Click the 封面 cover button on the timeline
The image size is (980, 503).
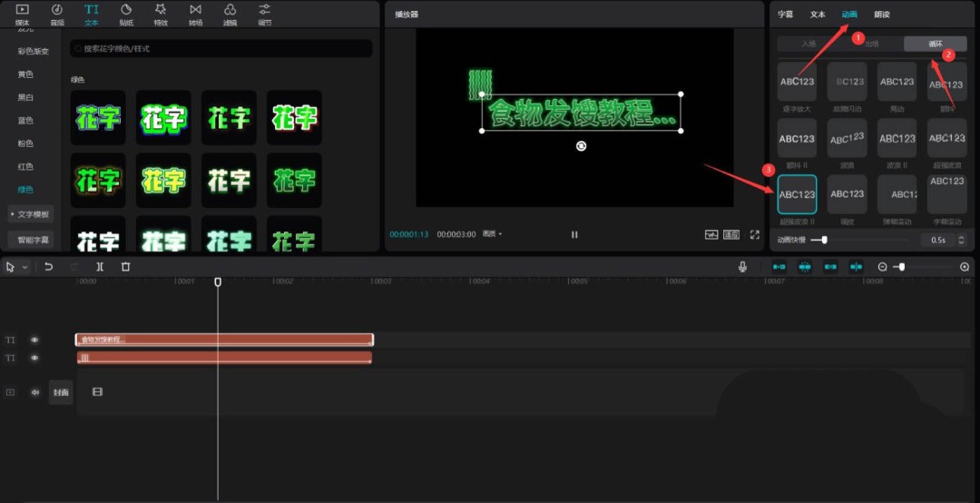[x=61, y=392]
